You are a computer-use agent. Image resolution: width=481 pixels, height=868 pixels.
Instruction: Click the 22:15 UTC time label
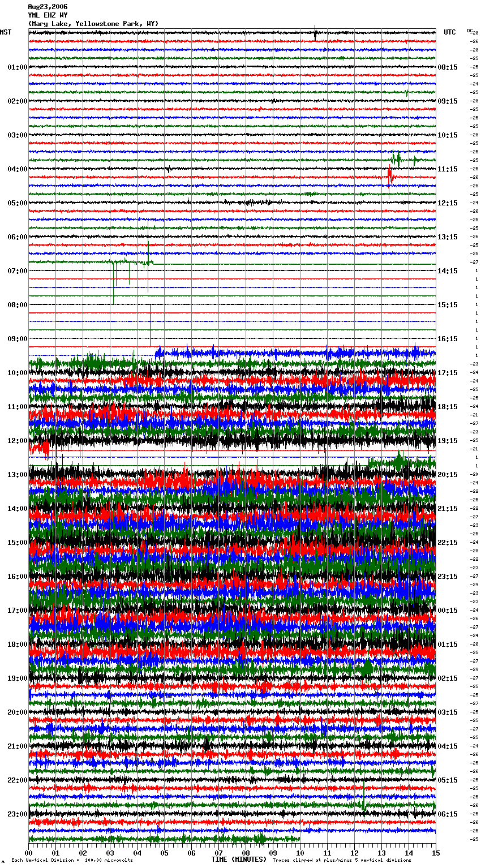click(x=448, y=543)
